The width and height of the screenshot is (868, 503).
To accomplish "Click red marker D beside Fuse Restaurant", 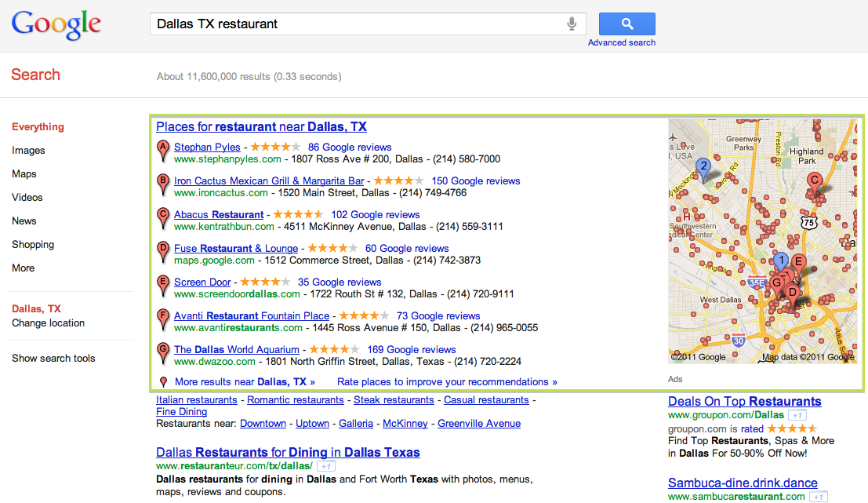I will [163, 250].
